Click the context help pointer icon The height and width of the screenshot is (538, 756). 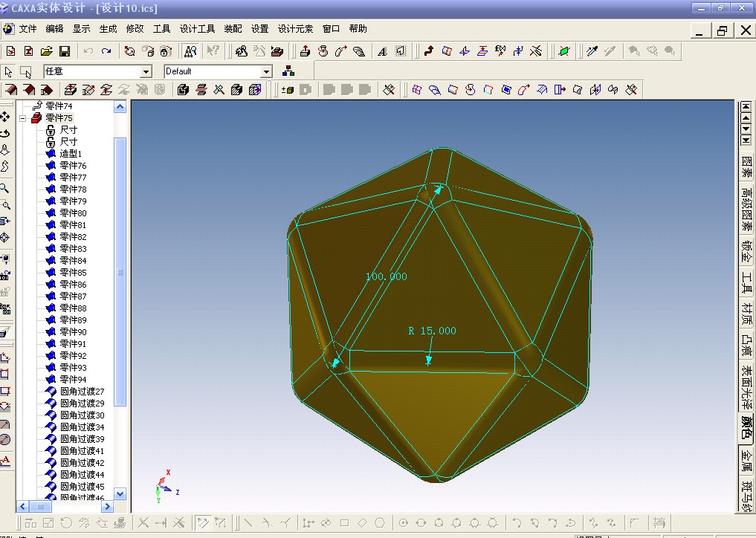click(x=213, y=51)
